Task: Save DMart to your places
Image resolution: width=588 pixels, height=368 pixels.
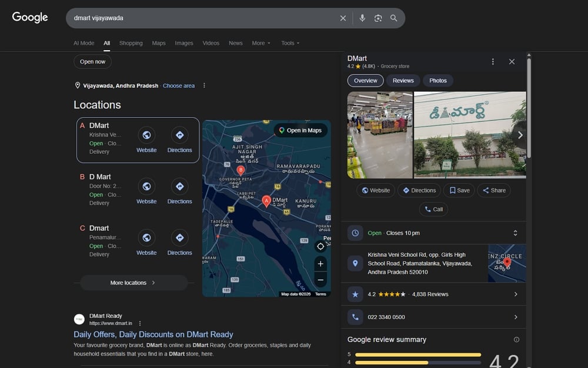Action: (x=459, y=190)
